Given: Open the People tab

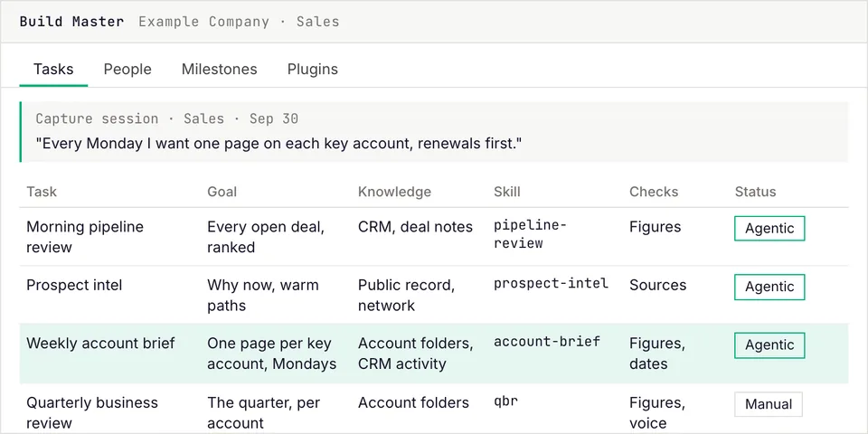Looking at the screenshot, I should pos(127,70).
